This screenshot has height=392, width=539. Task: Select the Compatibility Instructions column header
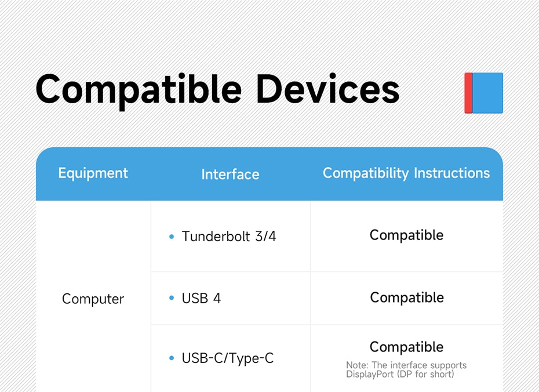click(x=406, y=173)
